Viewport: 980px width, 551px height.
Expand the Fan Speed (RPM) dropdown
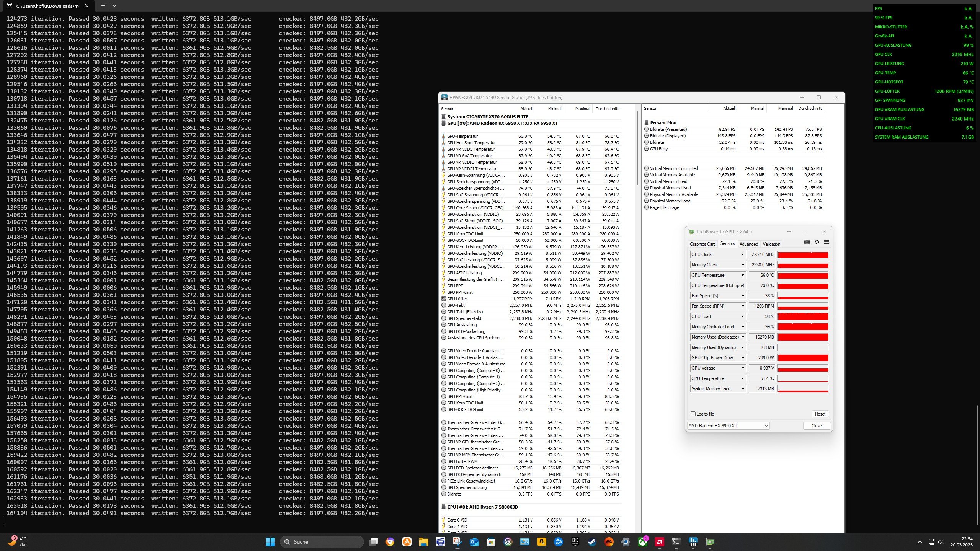pos(742,306)
